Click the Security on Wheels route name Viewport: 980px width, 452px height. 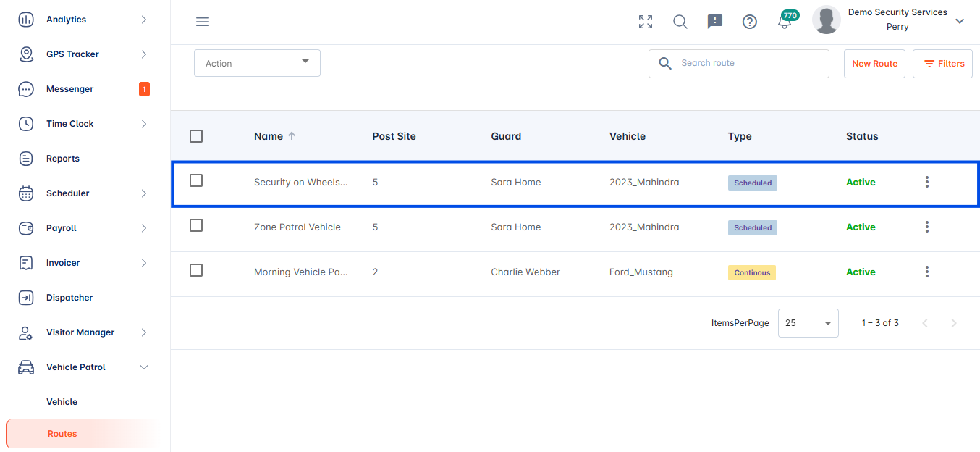(x=300, y=183)
